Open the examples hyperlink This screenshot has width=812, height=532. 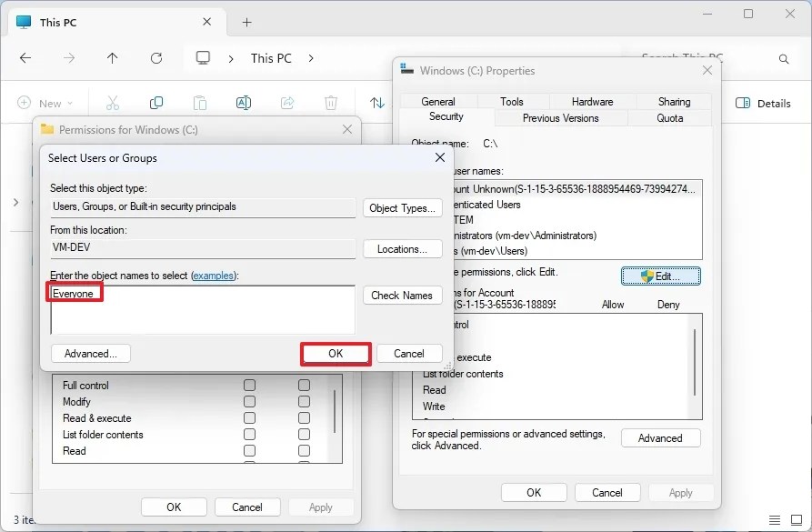[x=214, y=276]
